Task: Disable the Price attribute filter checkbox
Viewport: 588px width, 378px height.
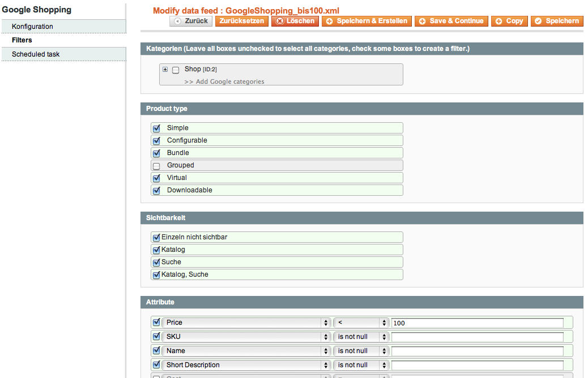Action: [x=157, y=322]
